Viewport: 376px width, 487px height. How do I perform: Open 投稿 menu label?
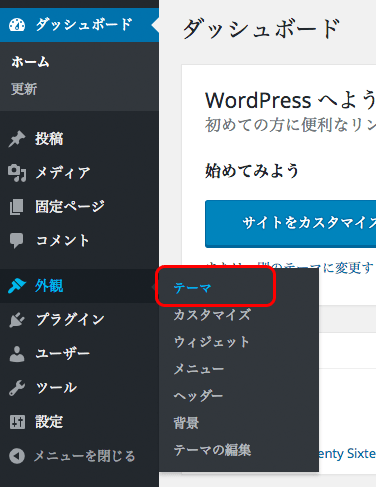point(49,139)
